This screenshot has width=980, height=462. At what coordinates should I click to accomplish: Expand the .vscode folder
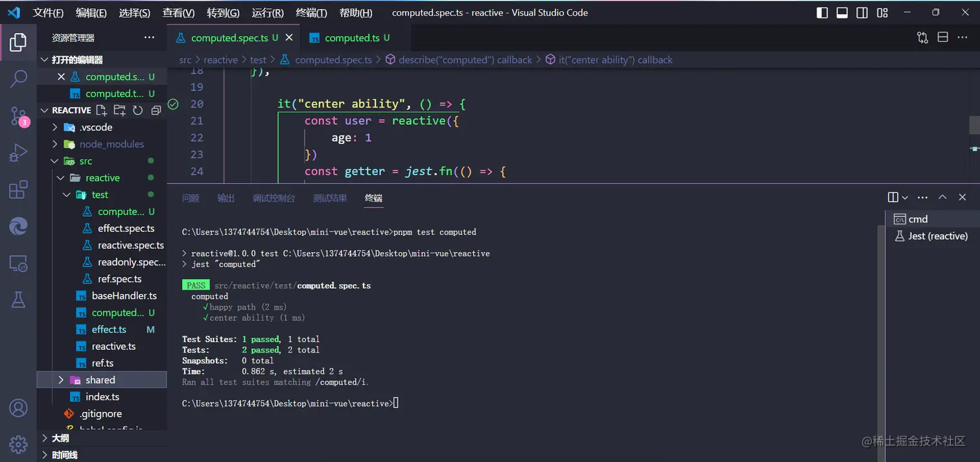coord(55,127)
